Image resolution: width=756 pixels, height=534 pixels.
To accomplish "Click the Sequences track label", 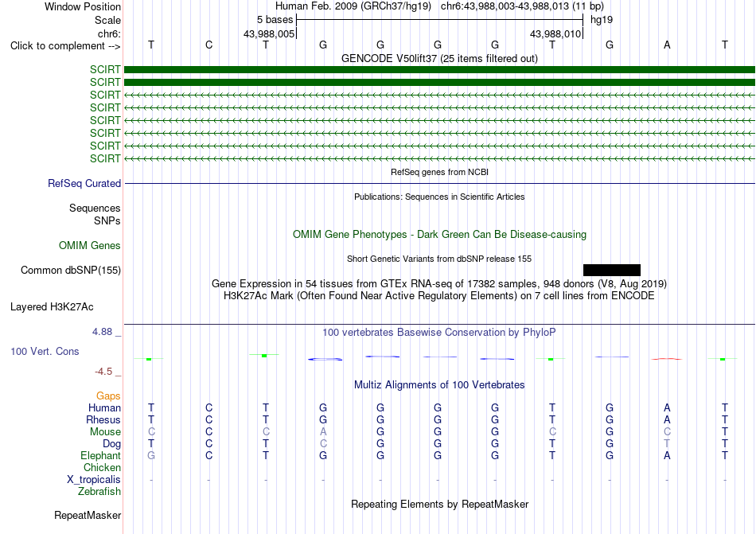I will click(x=95, y=209).
